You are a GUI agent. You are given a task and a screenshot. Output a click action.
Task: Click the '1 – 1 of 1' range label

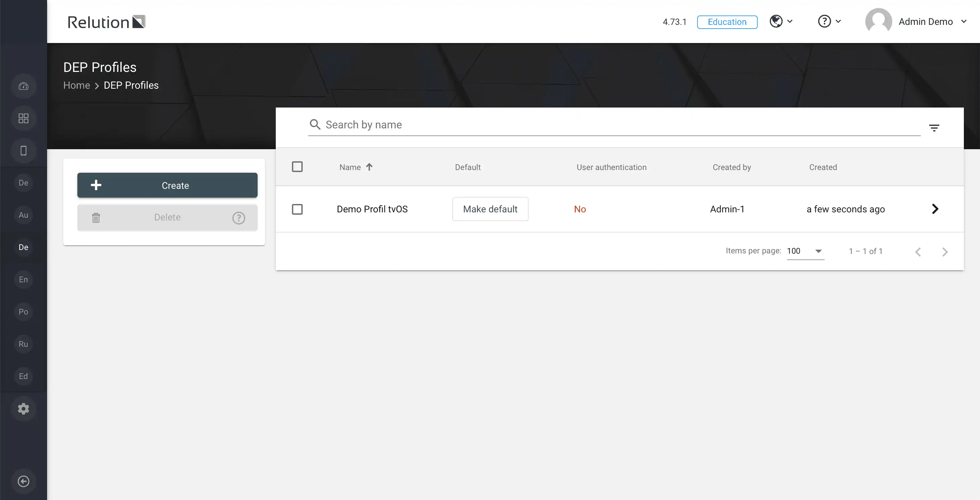(x=866, y=251)
